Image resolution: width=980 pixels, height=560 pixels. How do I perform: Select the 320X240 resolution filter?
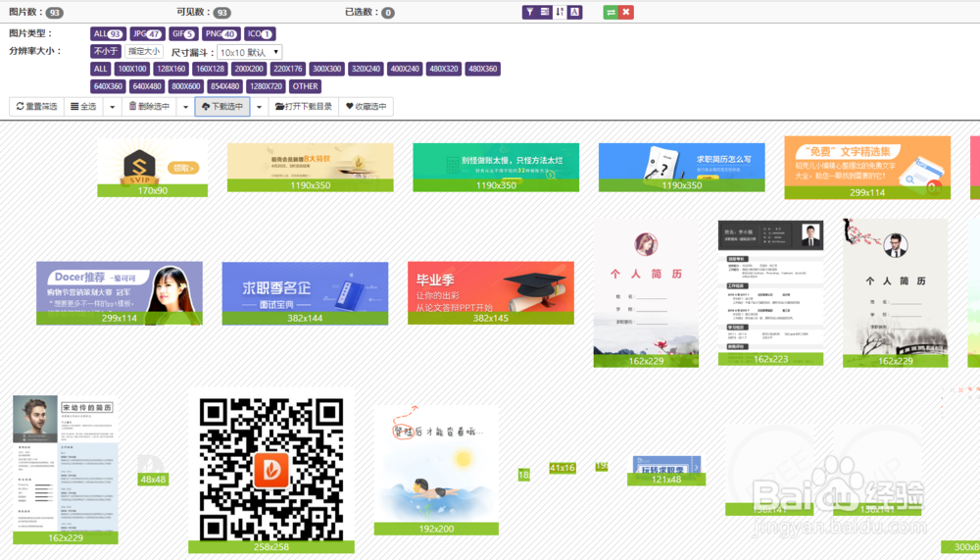[366, 69]
